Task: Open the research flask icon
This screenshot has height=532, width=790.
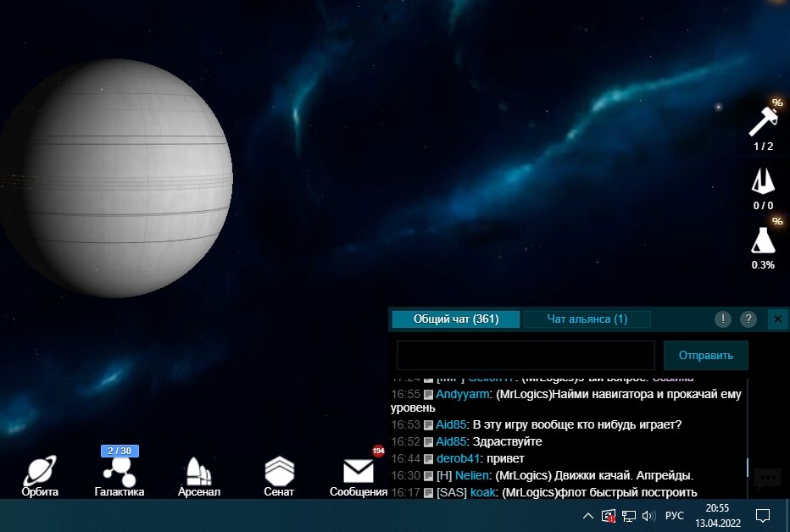Action: coord(763,240)
